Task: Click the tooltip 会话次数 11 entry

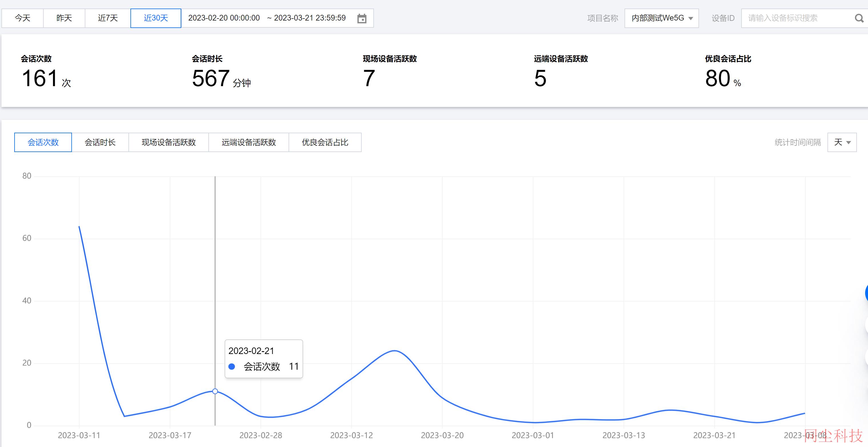Action: click(x=263, y=367)
